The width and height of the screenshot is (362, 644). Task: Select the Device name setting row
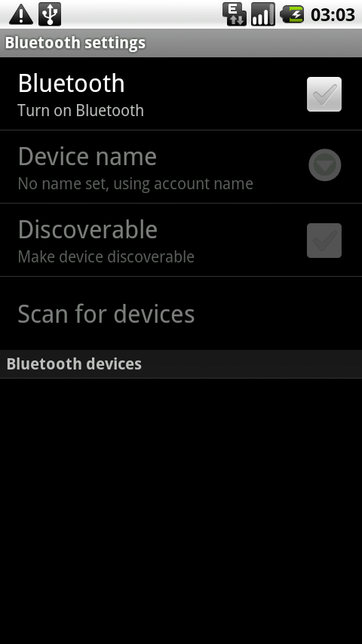pyautogui.click(x=181, y=167)
